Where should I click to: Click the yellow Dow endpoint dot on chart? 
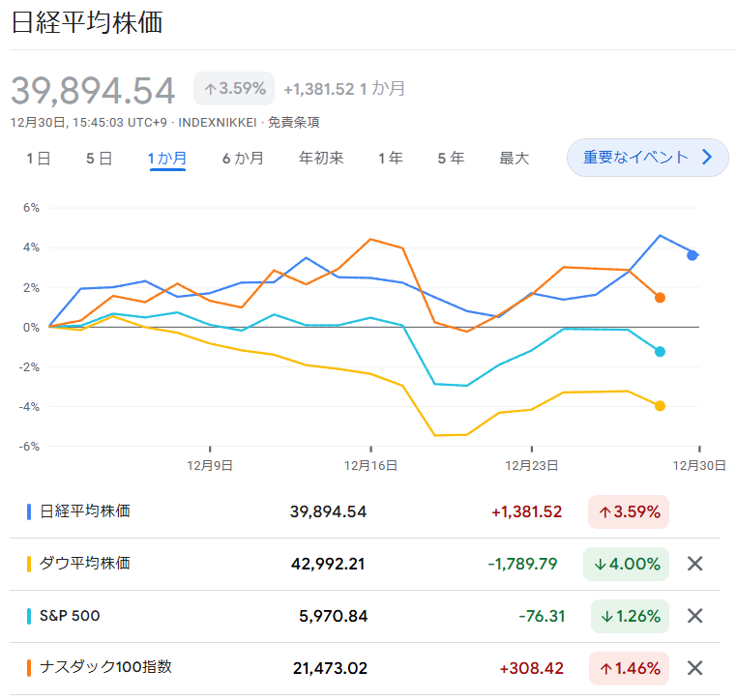click(660, 406)
